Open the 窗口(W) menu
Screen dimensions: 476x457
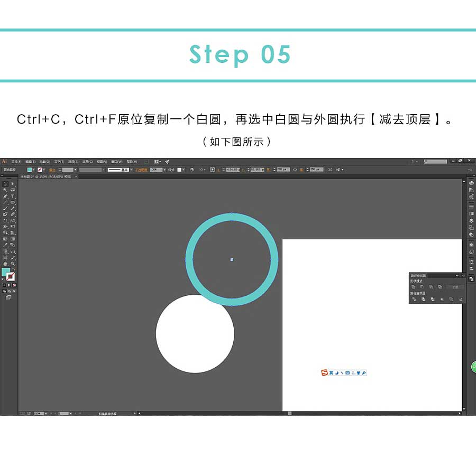pos(116,162)
